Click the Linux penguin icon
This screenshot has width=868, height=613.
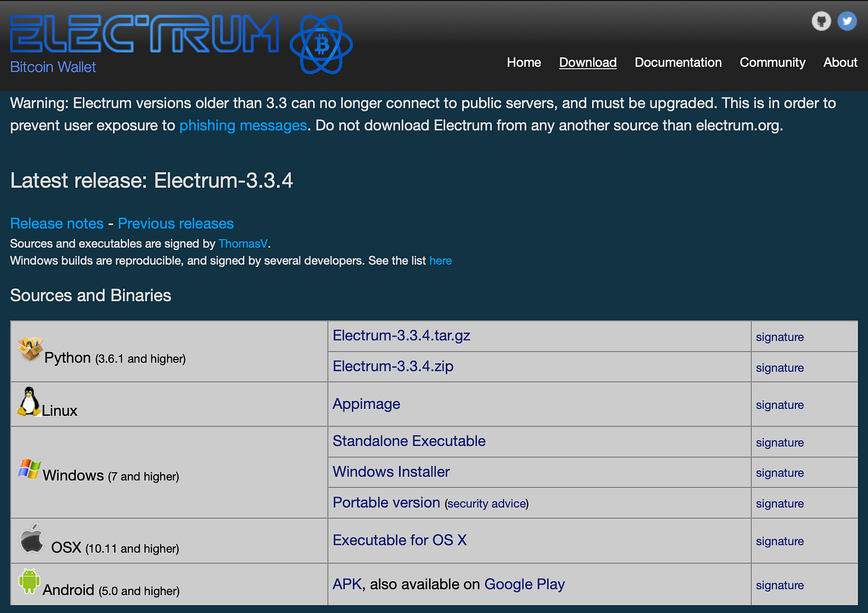29,402
